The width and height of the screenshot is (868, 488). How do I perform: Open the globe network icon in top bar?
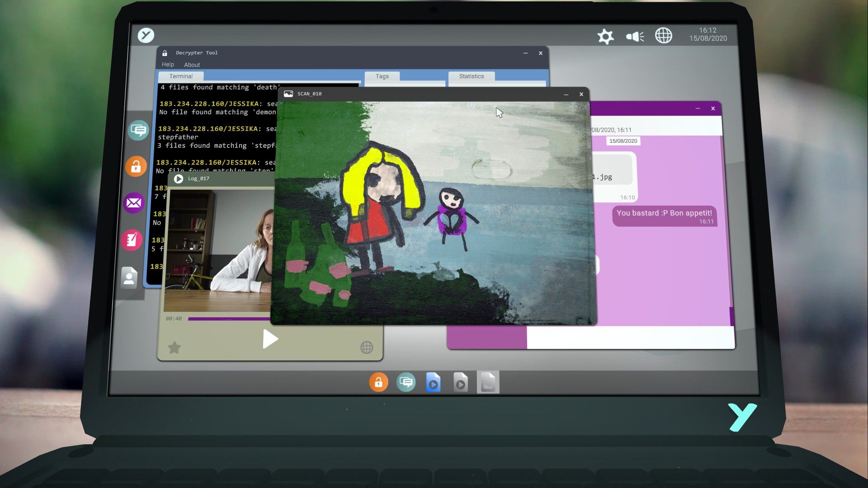pos(663,36)
